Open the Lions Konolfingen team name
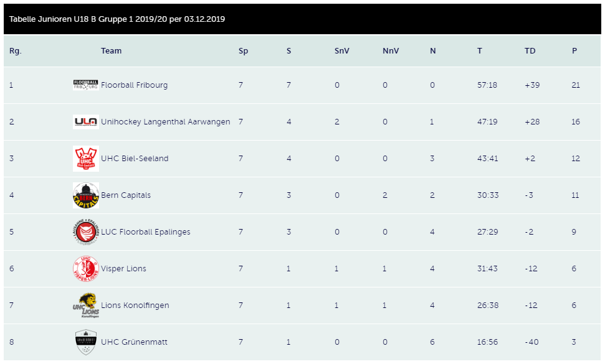The height and width of the screenshot is (364, 605). pyautogui.click(x=135, y=305)
